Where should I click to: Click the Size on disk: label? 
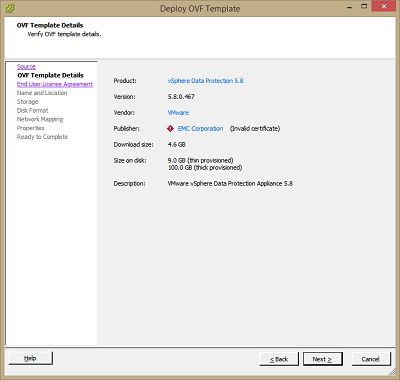130,160
